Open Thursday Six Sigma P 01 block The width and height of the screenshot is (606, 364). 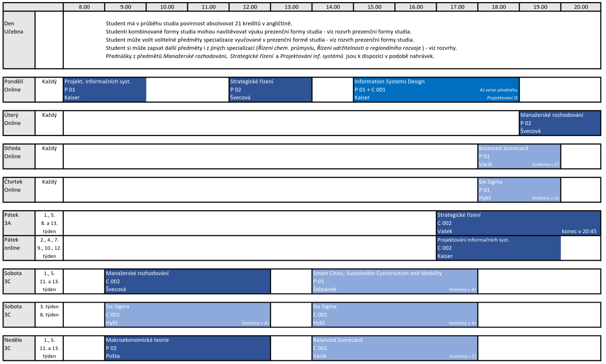click(520, 190)
